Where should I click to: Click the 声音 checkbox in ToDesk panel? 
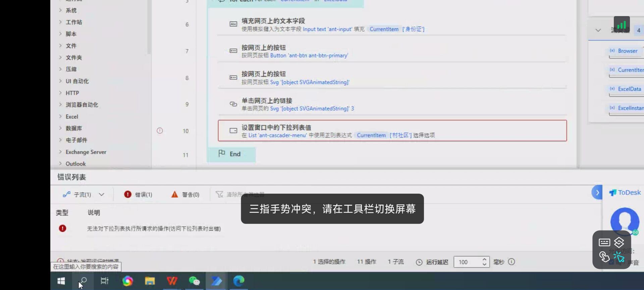[612, 263]
